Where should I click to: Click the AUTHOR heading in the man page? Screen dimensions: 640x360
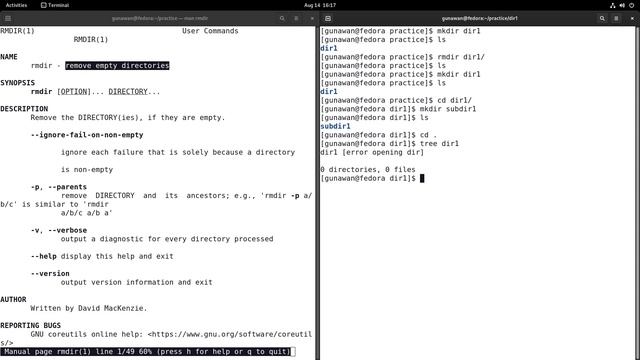click(13, 300)
